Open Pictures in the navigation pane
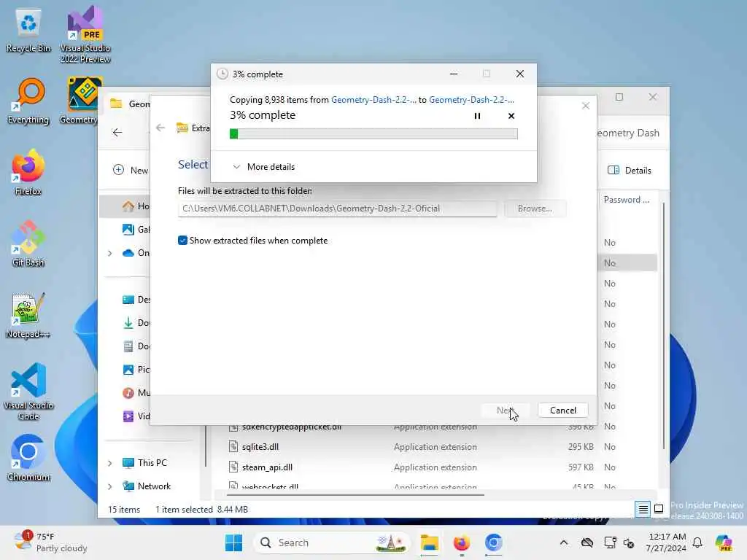Screen dimensions: 747x560 point(136,370)
